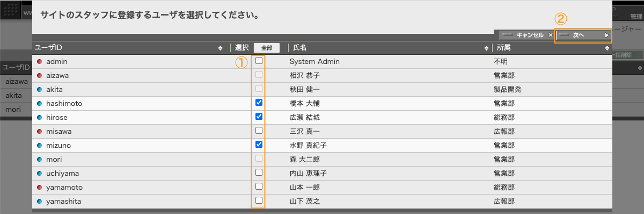644x214 pixels.
Task: Click the user ID text uchiyama
Action: pyautogui.click(x=63, y=174)
